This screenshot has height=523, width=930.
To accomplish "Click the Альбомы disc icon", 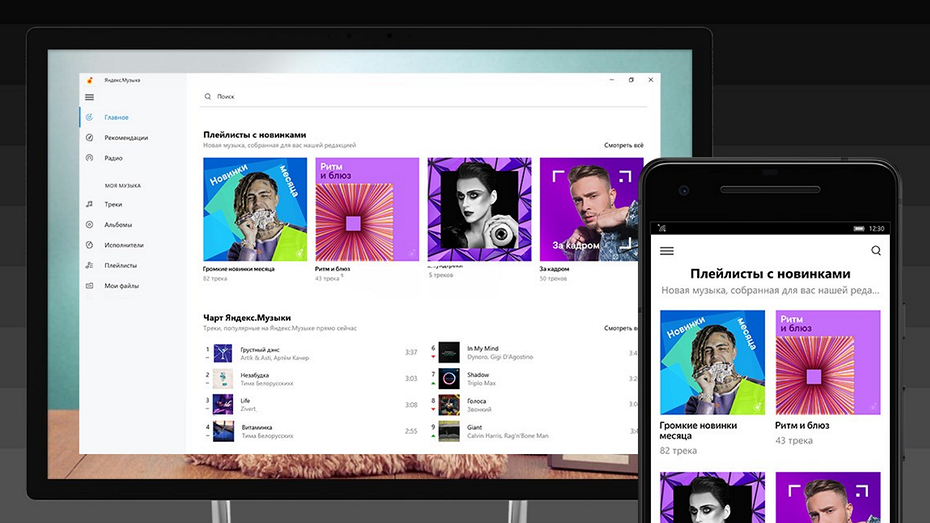I will tap(90, 225).
